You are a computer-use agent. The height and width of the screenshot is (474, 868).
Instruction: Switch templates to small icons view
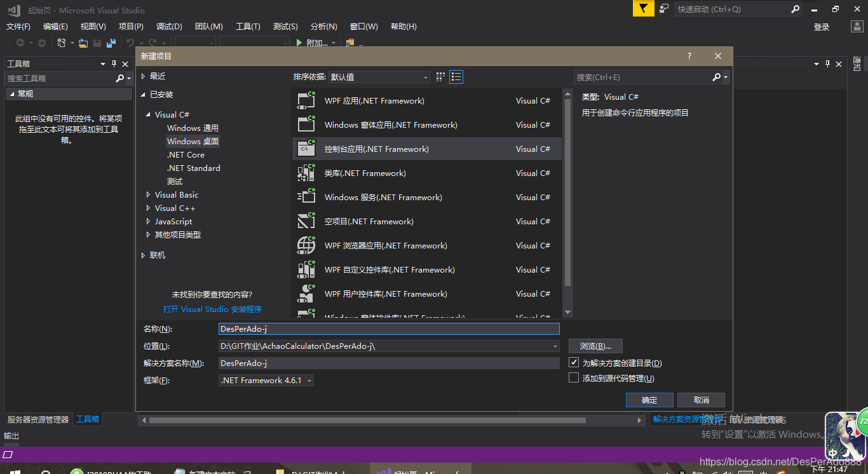click(441, 77)
